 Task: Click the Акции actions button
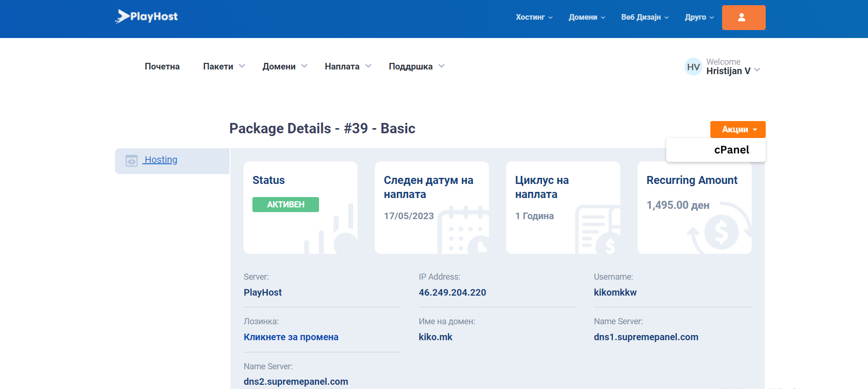click(x=738, y=130)
